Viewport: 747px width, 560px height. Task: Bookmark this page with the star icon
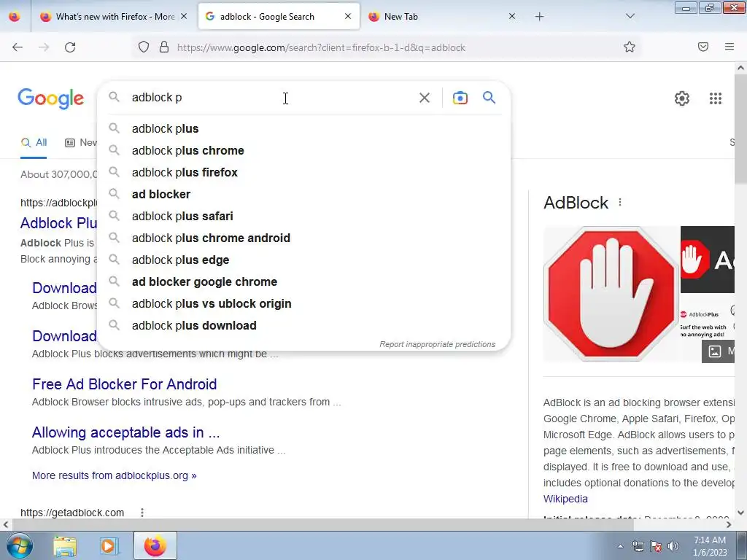(630, 47)
